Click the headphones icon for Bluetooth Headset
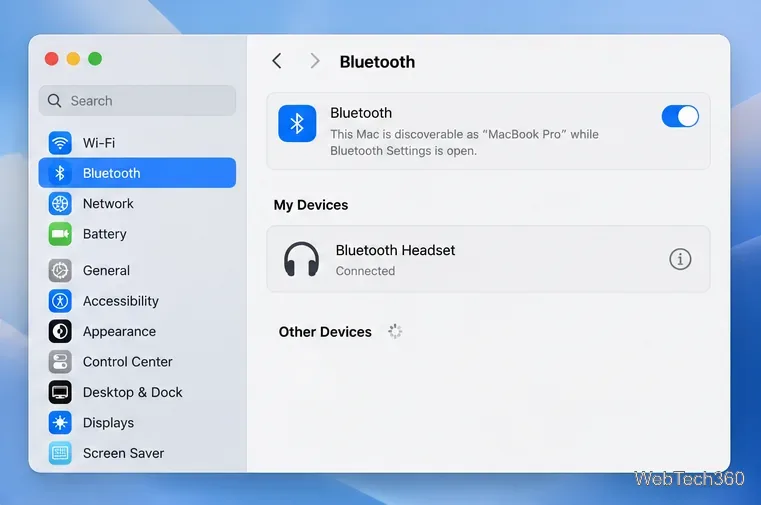Image resolution: width=761 pixels, height=505 pixels. pyautogui.click(x=301, y=260)
